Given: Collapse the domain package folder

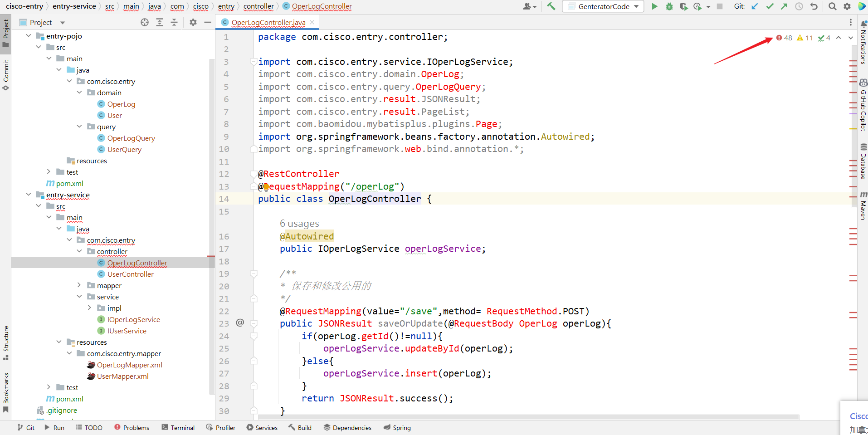Looking at the screenshot, I should (x=79, y=92).
